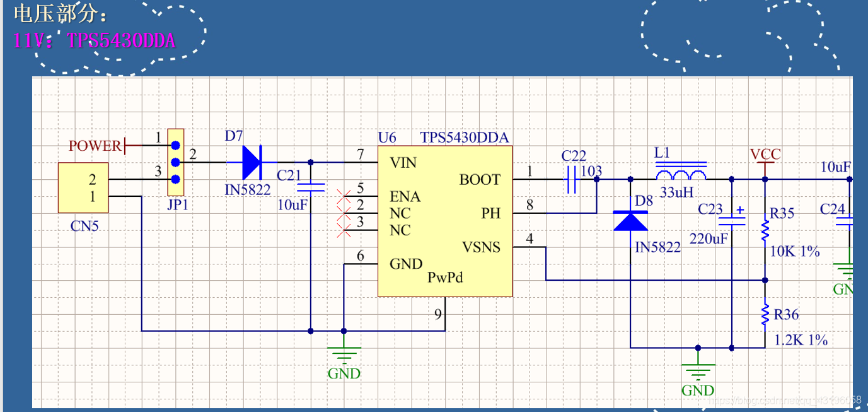Click the 'U6' designator label
Viewport: 868px width, 412px height.
pos(387,137)
